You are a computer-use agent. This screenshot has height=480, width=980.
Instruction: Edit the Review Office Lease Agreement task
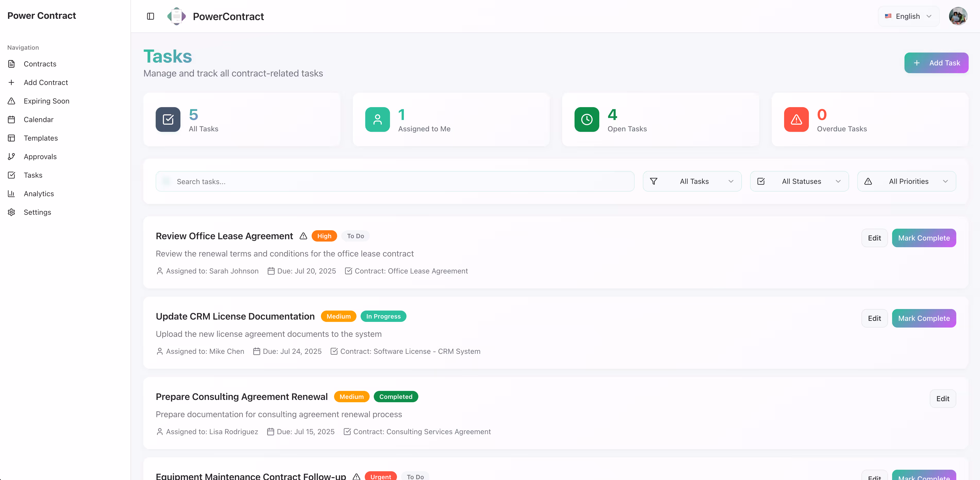point(874,238)
